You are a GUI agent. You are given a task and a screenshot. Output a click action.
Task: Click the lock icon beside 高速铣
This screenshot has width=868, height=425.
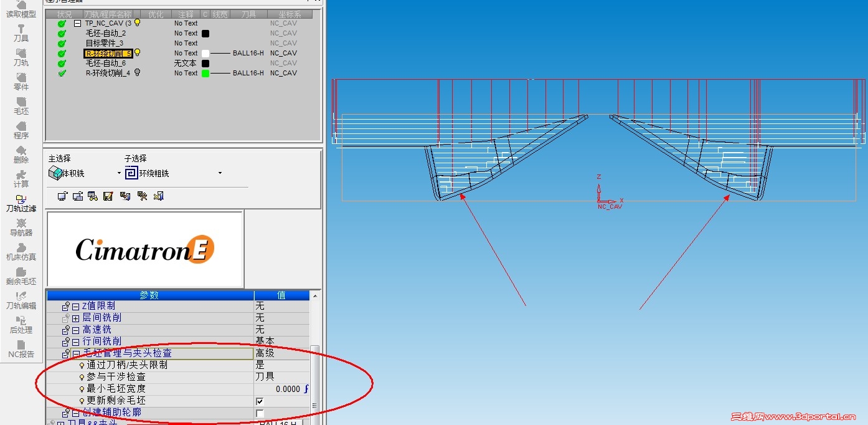pos(66,330)
